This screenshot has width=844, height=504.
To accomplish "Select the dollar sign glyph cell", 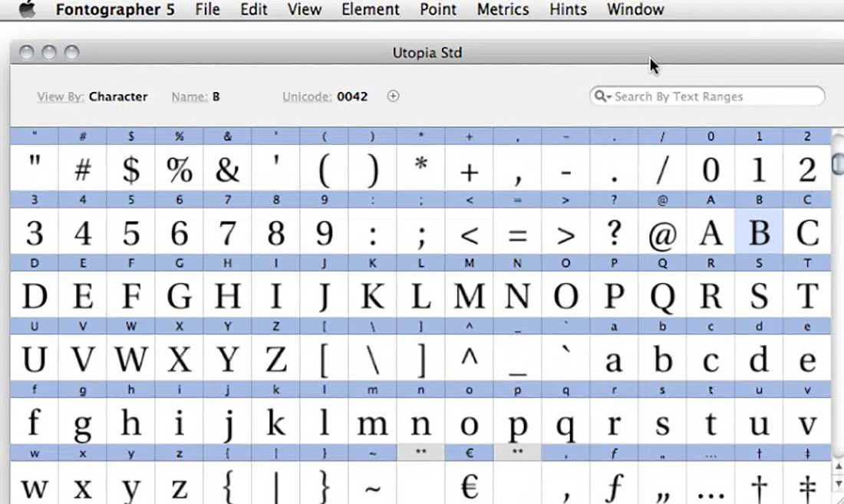I will (130, 170).
